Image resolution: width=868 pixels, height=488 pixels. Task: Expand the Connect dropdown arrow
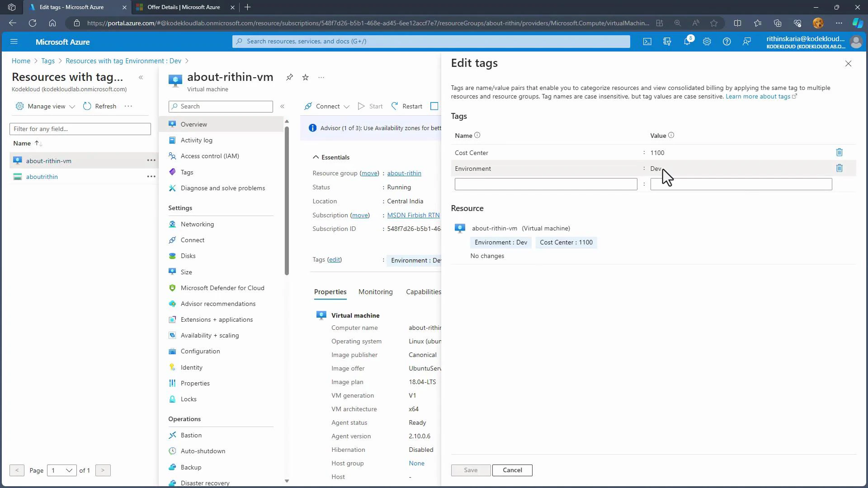[x=346, y=107]
